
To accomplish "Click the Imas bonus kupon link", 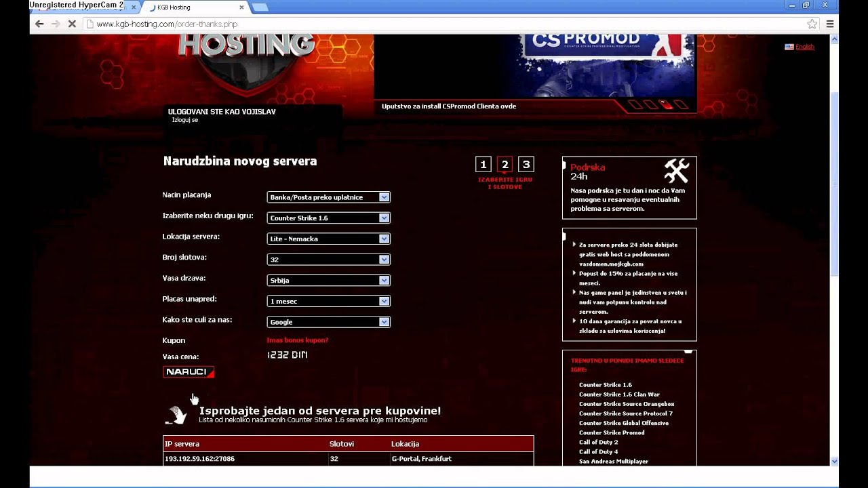I will pyautogui.click(x=297, y=340).
